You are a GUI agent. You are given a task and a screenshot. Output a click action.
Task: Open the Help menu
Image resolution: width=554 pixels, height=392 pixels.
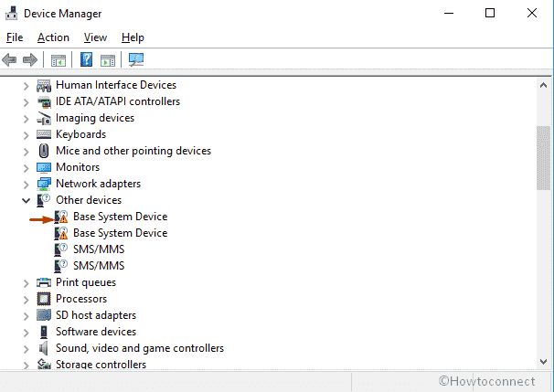tap(133, 37)
